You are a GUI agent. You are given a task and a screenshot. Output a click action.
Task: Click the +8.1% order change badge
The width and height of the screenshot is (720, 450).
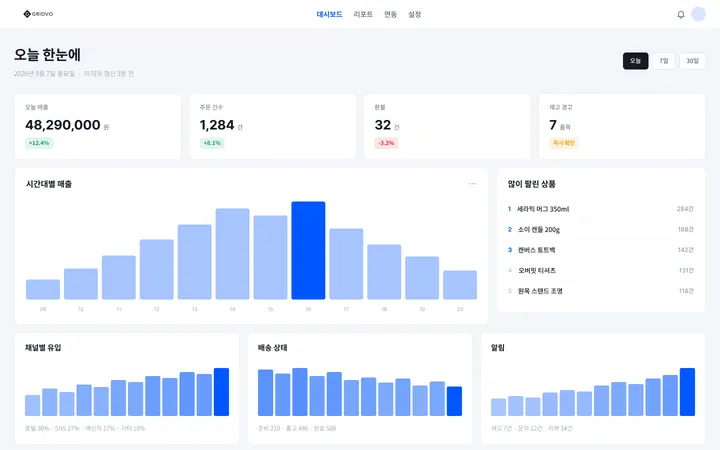tap(212, 143)
